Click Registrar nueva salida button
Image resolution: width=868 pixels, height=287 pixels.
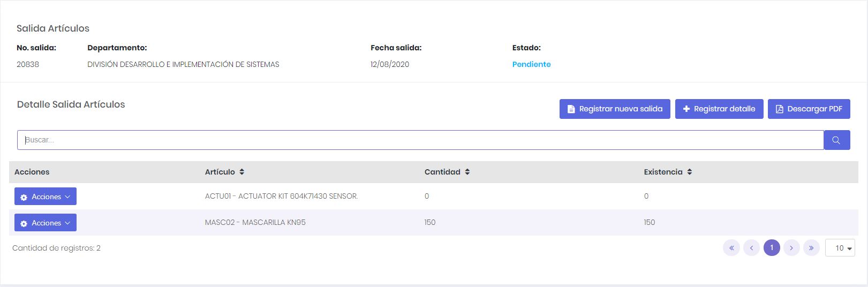pyautogui.click(x=615, y=109)
